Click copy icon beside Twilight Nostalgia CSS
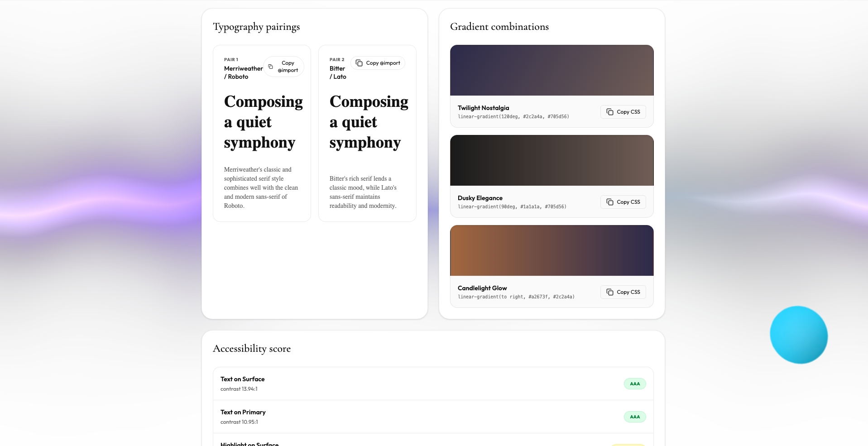868x446 pixels. [x=610, y=112]
